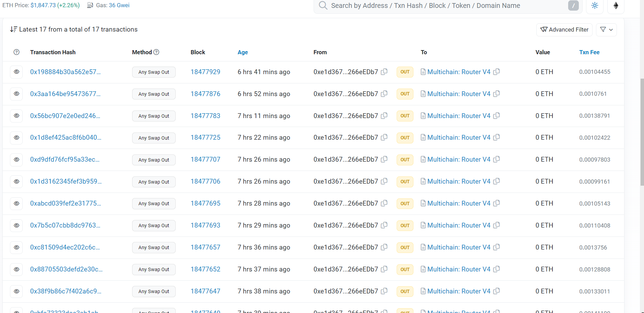This screenshot has height=313, width=644.
Task: Open block 18477876 link
Action: [x=205, y=94]
